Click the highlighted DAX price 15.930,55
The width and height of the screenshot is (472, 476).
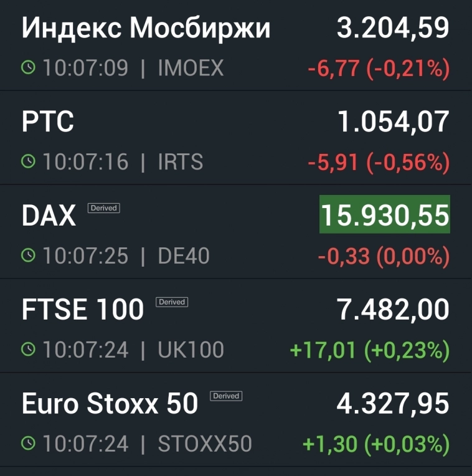[384, 216]
